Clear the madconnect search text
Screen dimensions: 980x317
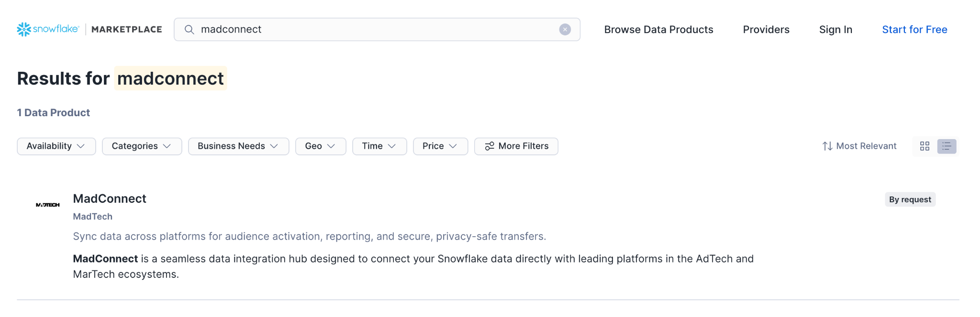(565, 30)
